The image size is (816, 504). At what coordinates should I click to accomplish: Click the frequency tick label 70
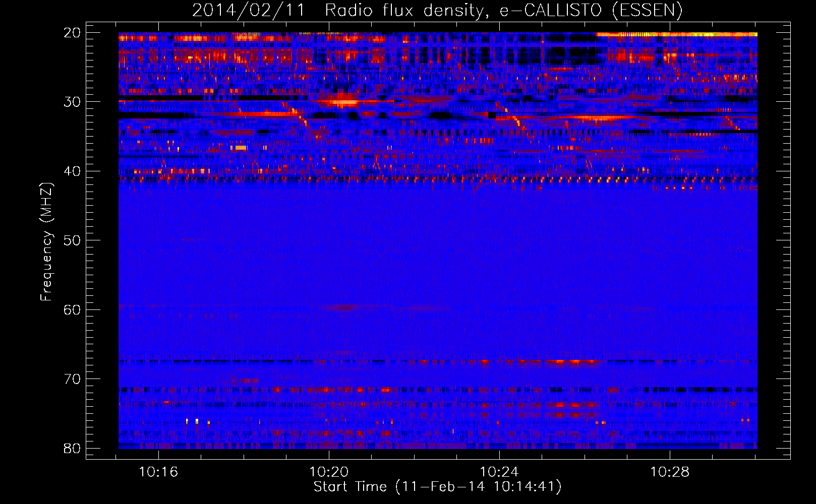72,379
